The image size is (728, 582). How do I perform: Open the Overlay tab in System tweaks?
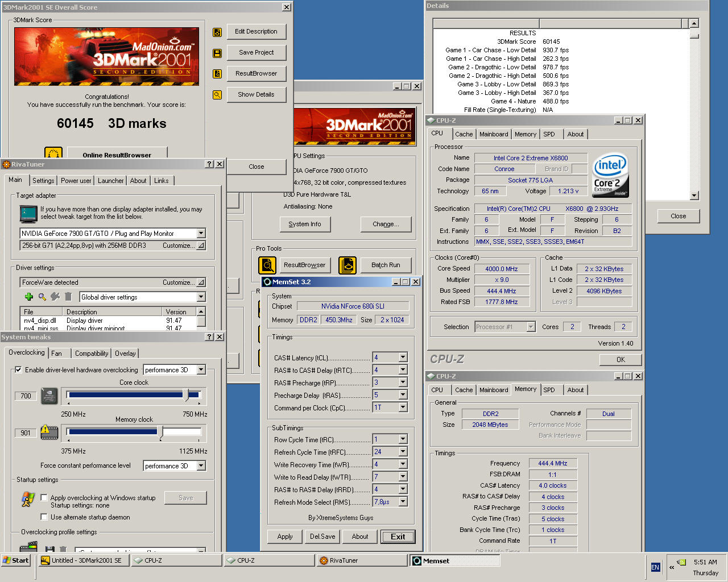point(125,354)
